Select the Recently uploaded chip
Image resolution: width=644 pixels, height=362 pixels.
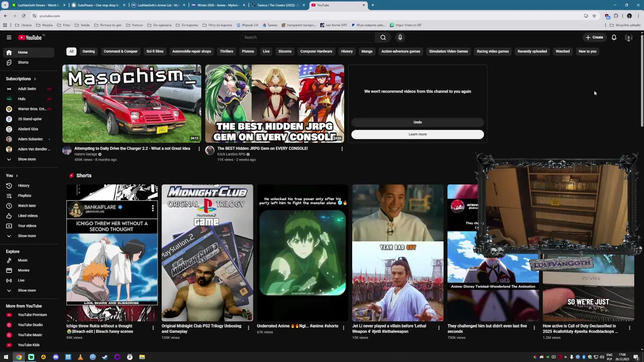pos(532,51)
